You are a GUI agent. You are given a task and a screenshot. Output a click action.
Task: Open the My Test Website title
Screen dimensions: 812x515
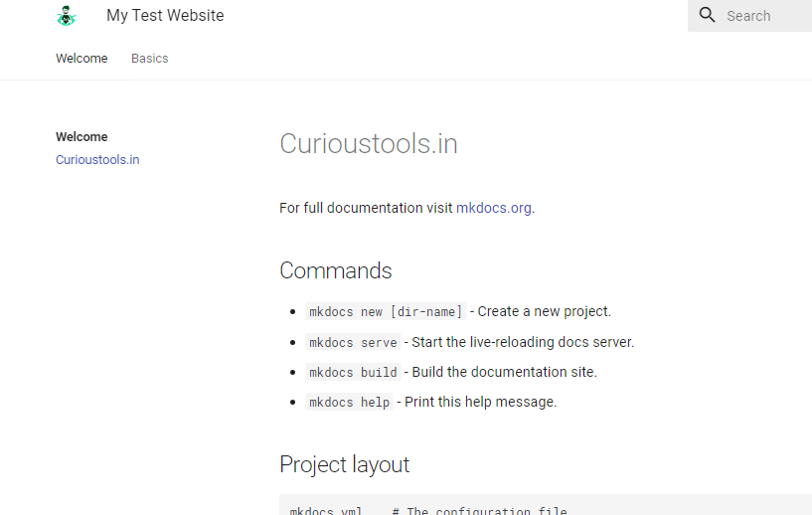[x=165, y=16]
